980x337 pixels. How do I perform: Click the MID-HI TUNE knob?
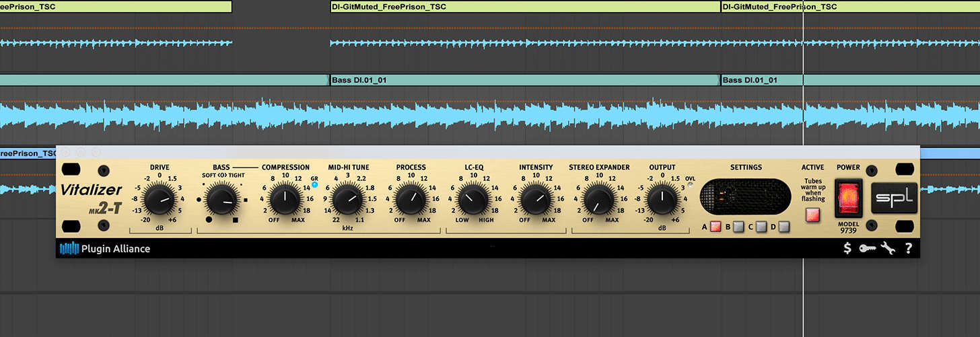click(348, 199)
